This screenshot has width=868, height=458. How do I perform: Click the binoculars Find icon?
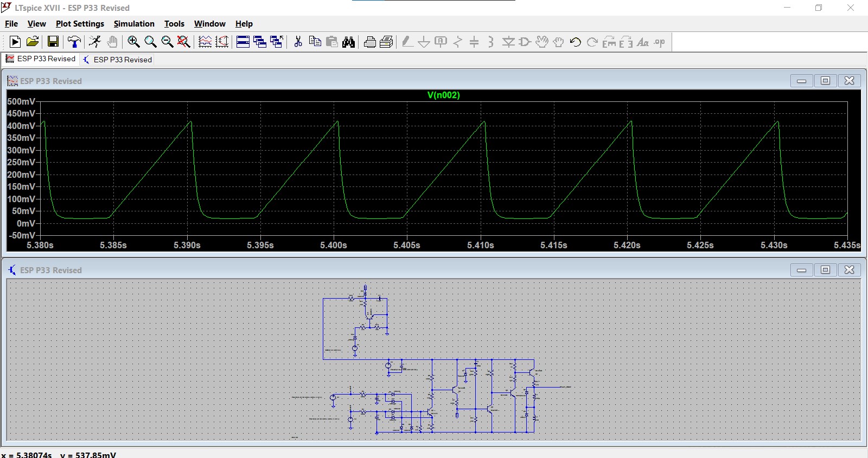(x=348, y=42)
